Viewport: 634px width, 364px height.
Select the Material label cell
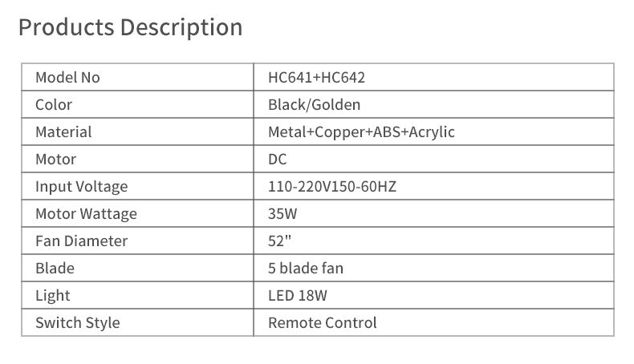[x=137, y=131]
